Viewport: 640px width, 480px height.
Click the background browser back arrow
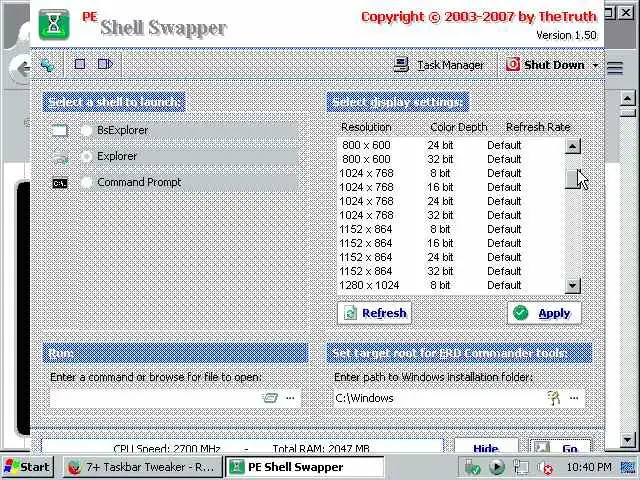pos(22,68)
